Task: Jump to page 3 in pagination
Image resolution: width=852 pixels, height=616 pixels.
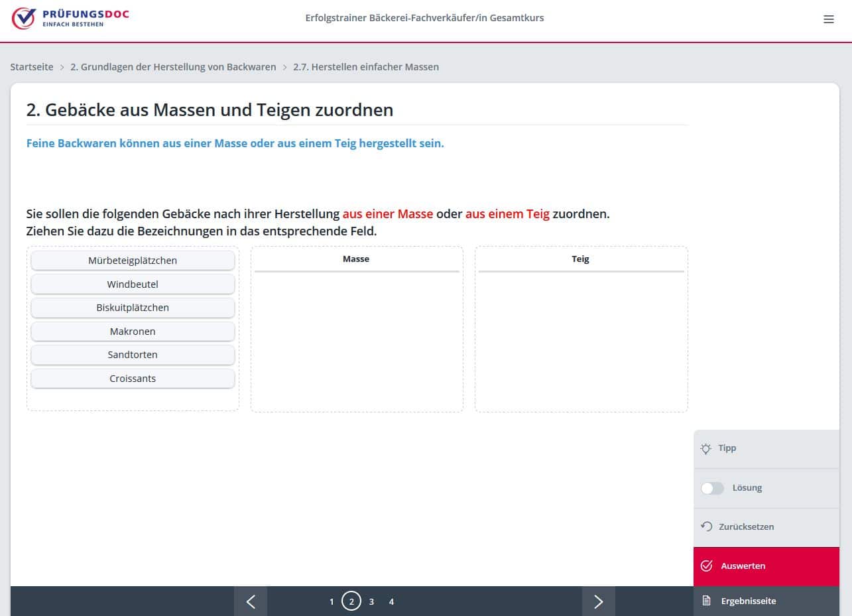Action: click(x=371, y=602)
